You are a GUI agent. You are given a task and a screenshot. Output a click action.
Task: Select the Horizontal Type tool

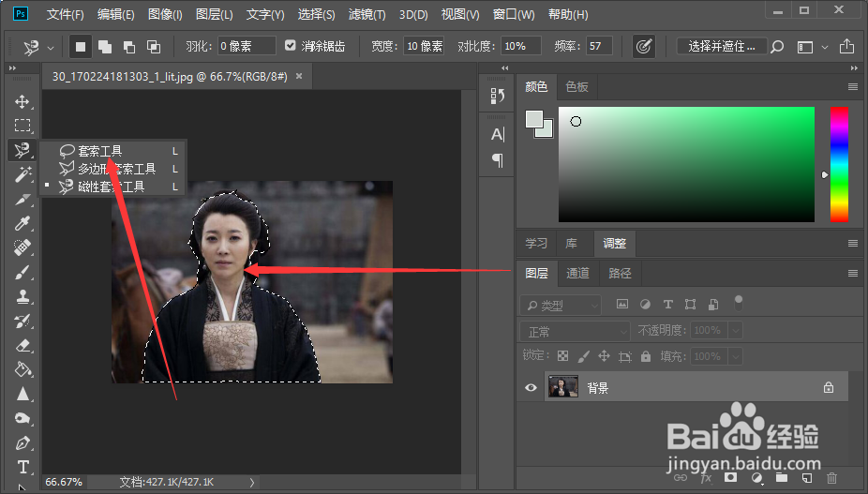(22, 467)
